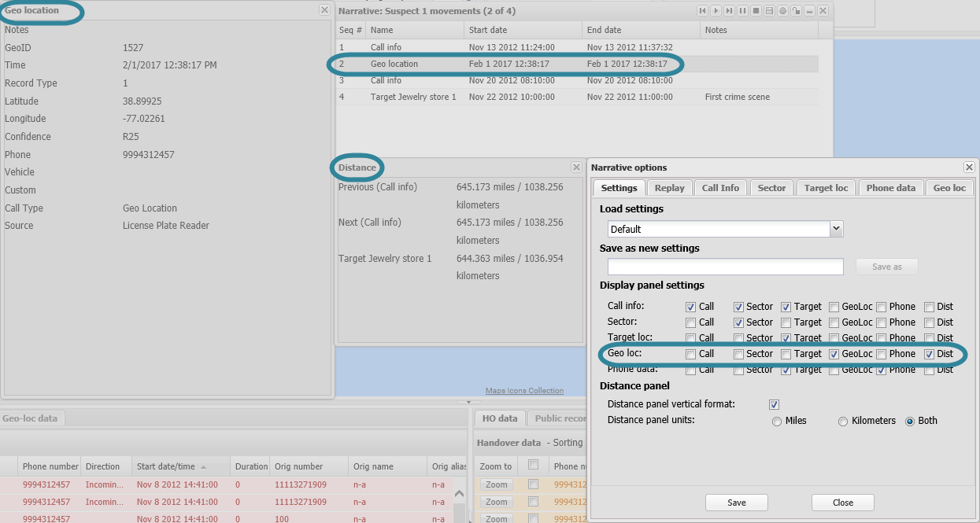Skip to the next narrative step
This screenshot has width=980, height=523.
pyautogui.click(x=729, y=11)
